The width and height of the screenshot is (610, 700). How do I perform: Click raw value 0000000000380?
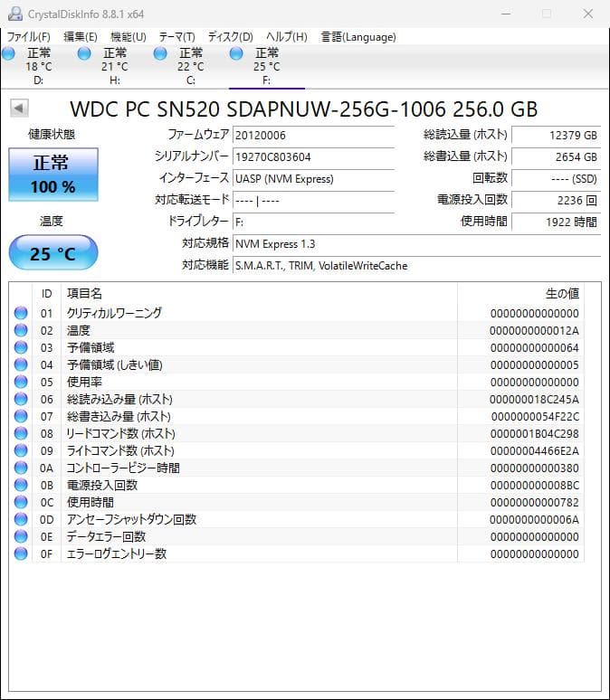535,468
